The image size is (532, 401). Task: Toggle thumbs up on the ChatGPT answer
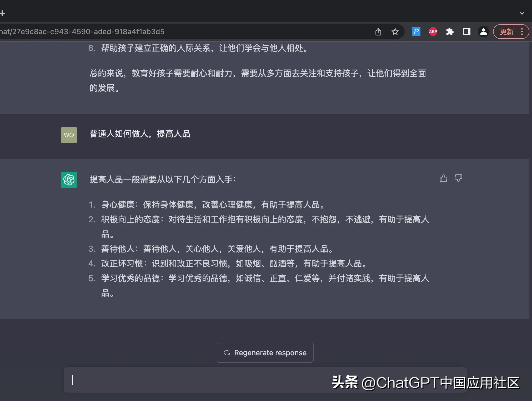coord(443,178)
